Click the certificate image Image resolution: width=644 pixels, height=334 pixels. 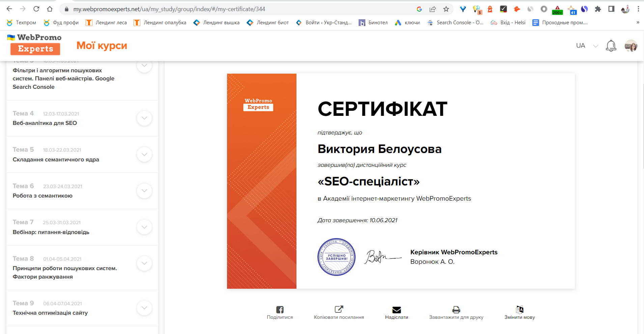(401, 181)
